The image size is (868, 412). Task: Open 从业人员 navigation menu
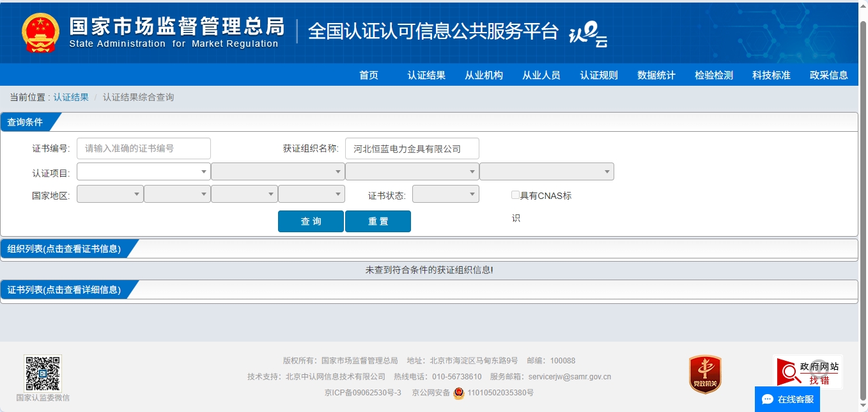541,75
